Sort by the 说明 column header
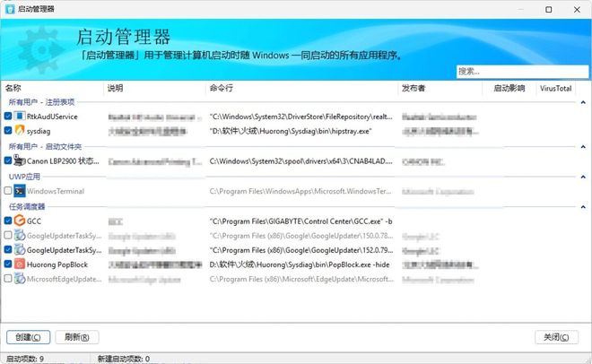592x364 pixels. point(154,88)
